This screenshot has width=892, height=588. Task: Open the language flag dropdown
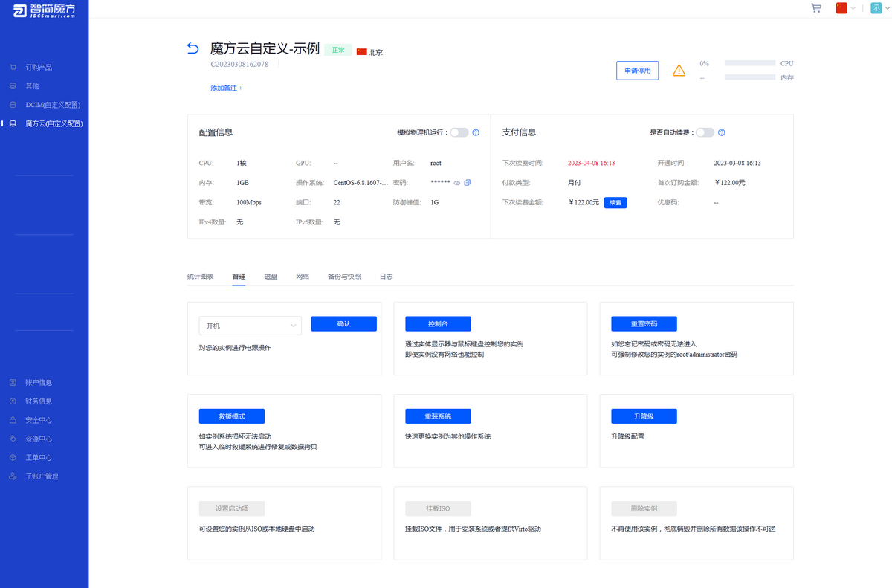(x=846, y=8)
